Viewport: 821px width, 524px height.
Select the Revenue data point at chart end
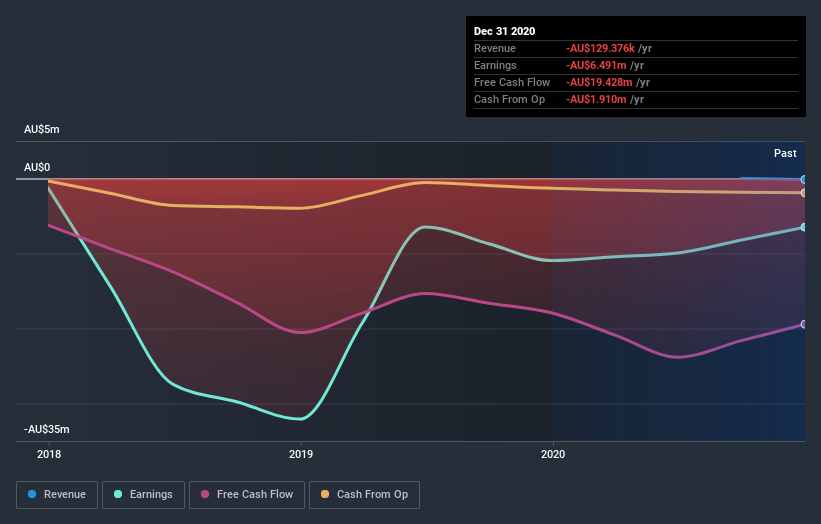(x=804, y=180)
